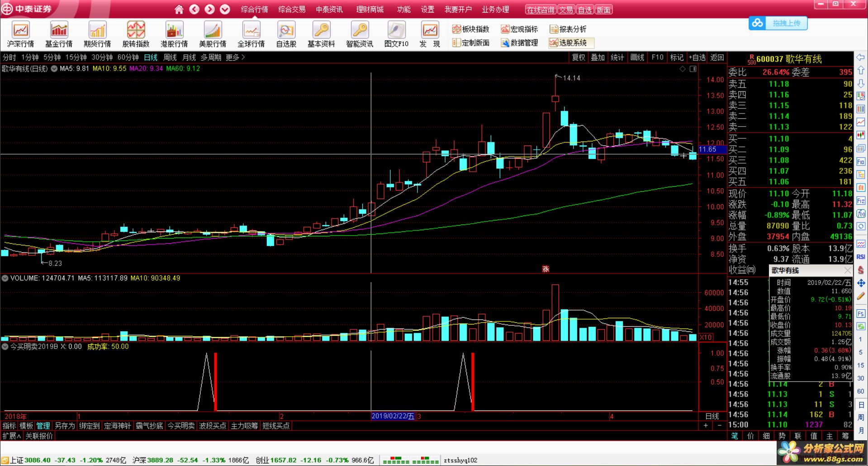Apply the 定海神针 indicator template
868x466 pixels.
coord(117,426)
